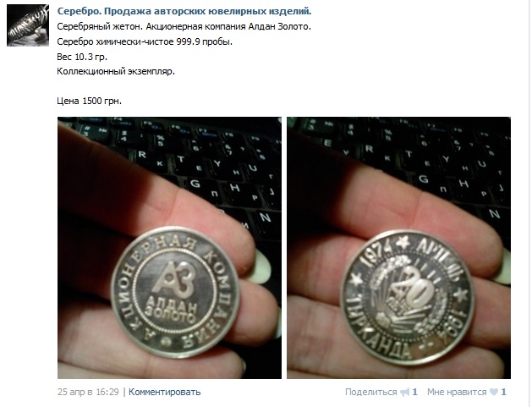
Task: Open the right photo with the 1974 Тырканда coin
Action: coord(398,248)
